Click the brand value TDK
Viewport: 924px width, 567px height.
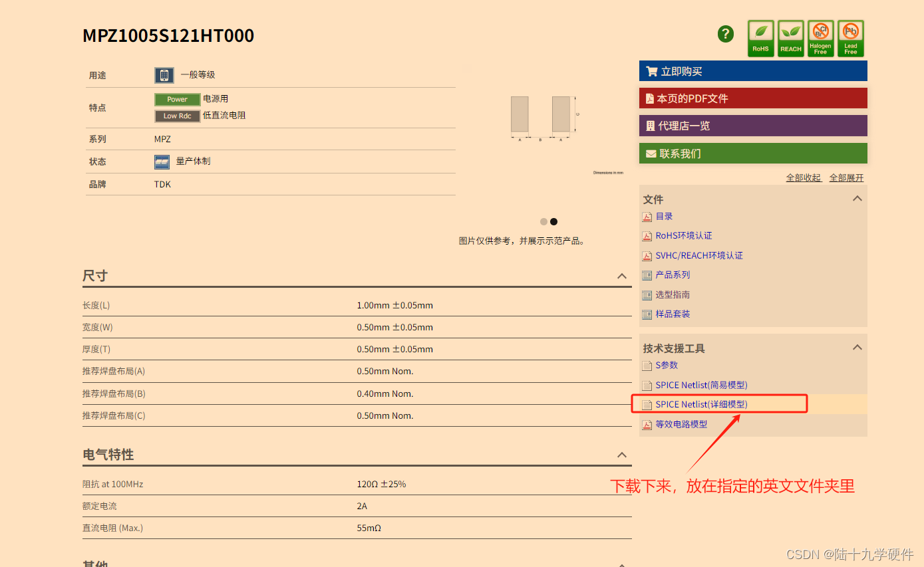[162, 185]
